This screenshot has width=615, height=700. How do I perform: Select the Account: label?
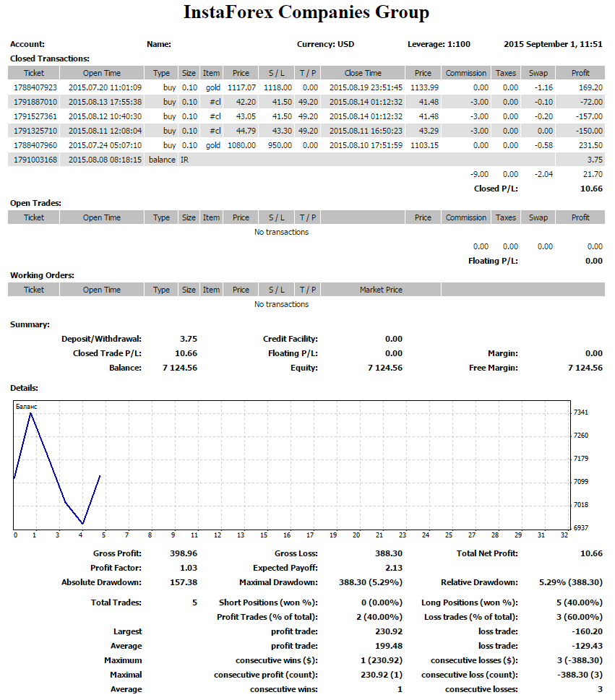[27, 44]
